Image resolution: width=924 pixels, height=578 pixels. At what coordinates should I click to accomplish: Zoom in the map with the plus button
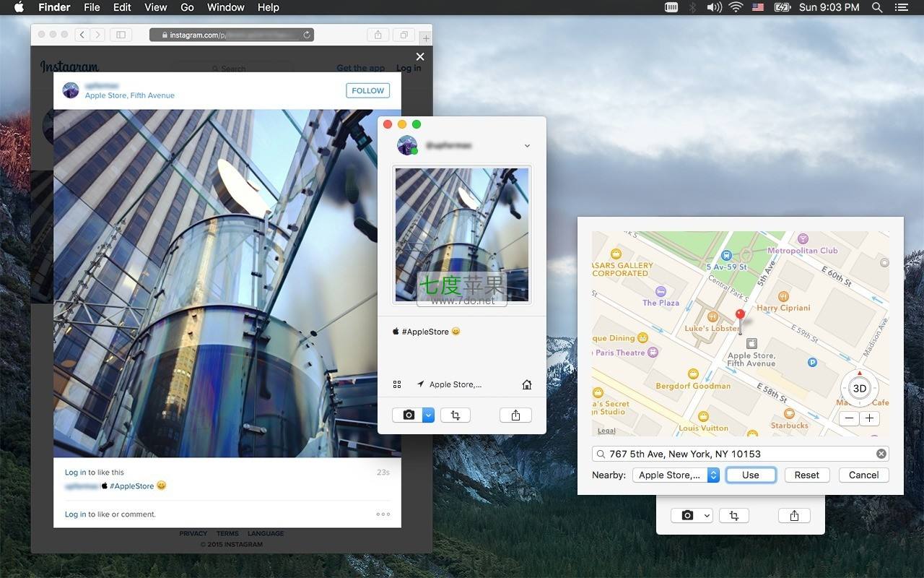pos(870,418)
